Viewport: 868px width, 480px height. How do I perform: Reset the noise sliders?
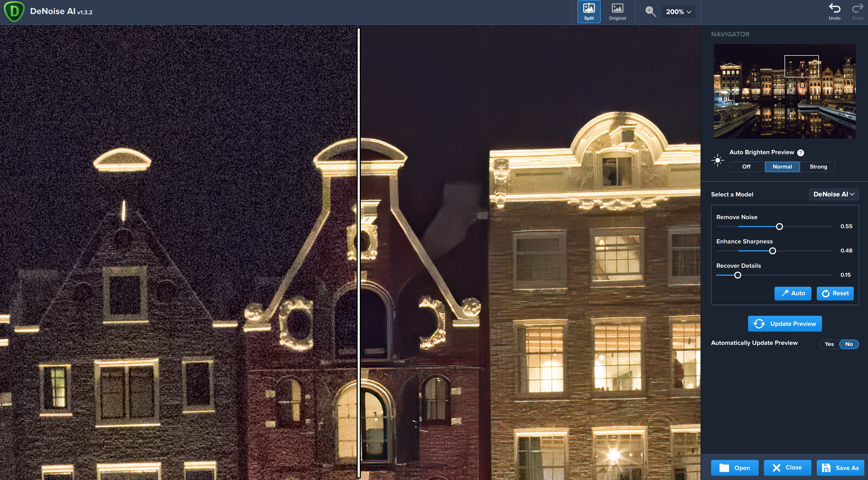pyautogui.click(x=835, y=293)
